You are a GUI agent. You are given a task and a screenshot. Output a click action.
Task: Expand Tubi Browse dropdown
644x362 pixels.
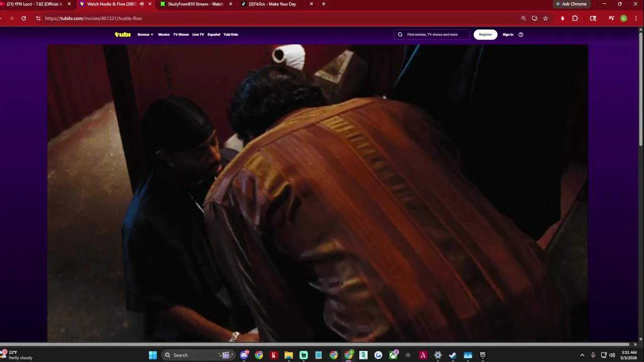tap(145, 35)
